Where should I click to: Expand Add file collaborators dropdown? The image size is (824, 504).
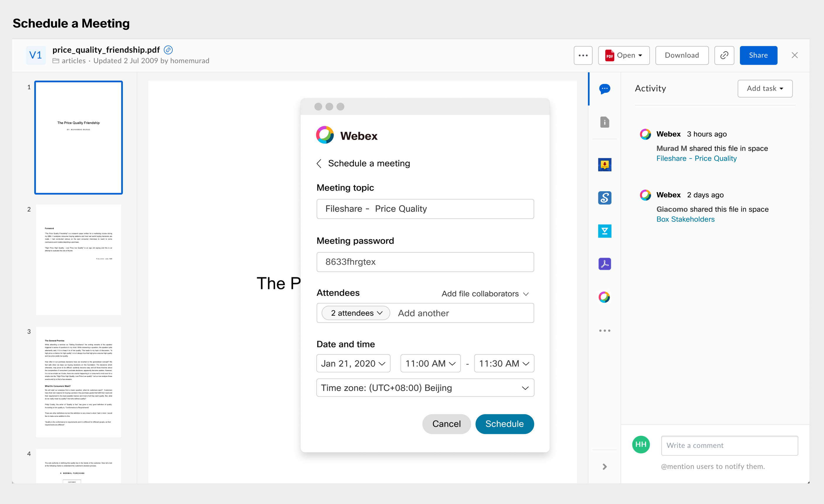click(485, 293)
